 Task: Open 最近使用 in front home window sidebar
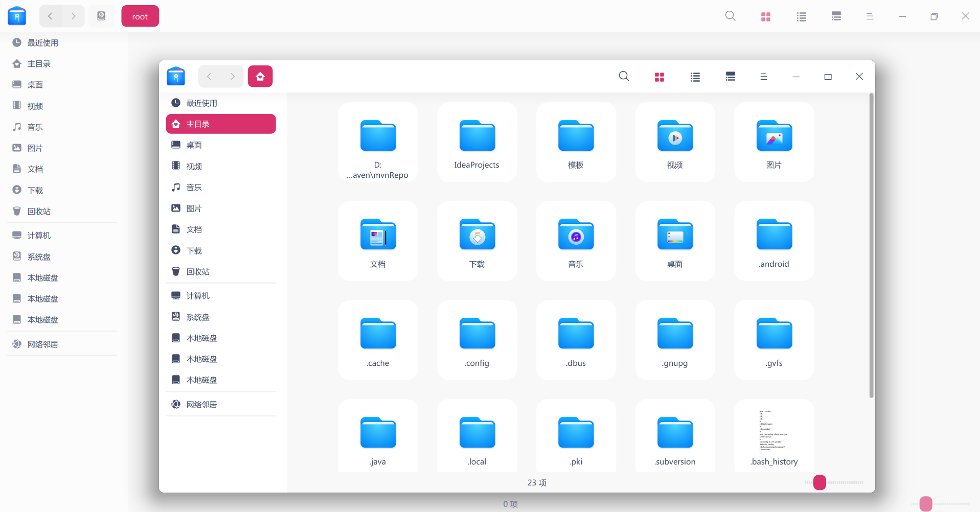(x=221, y=103)
